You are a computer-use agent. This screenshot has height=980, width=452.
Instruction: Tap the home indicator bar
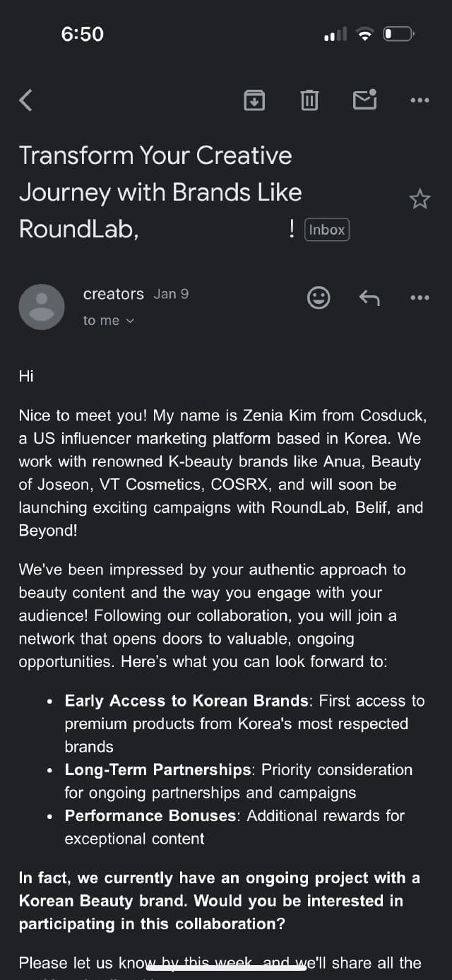pyautogui.click(x=226, y=965)
